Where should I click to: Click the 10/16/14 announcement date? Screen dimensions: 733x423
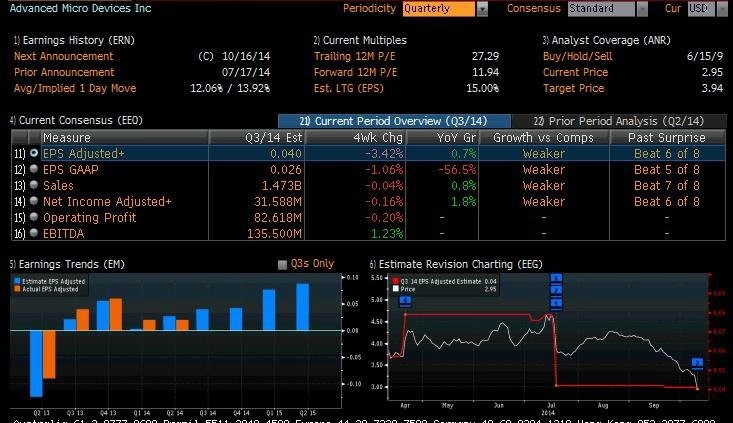[246, 56]
